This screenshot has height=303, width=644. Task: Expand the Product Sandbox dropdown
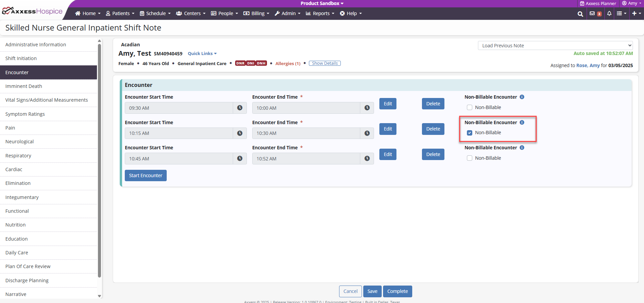point(322,3)
